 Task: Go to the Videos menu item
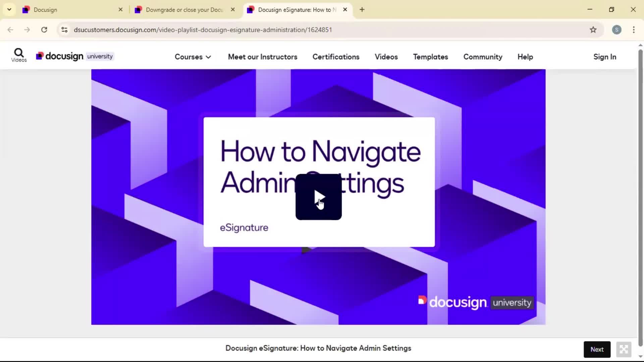tap(386, 57)
